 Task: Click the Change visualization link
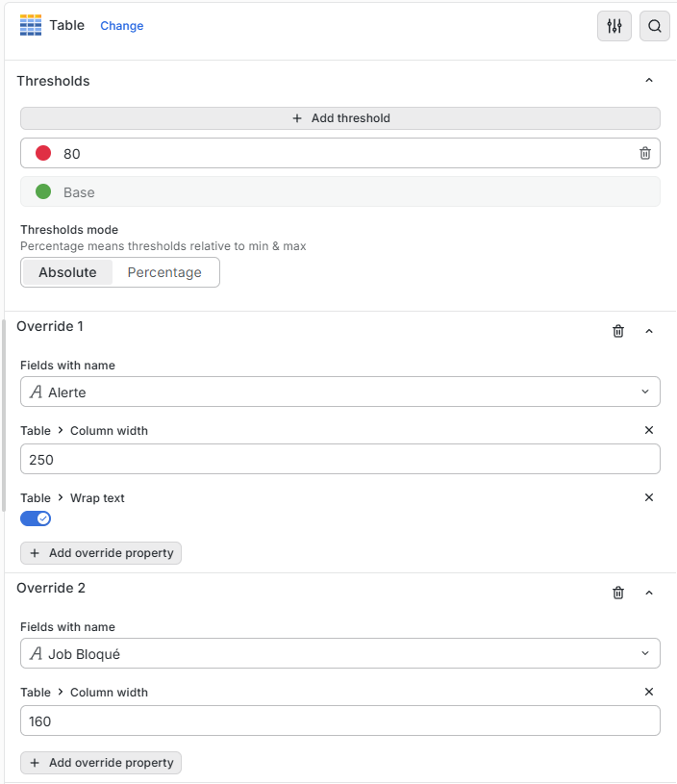[x=122, y=26]
